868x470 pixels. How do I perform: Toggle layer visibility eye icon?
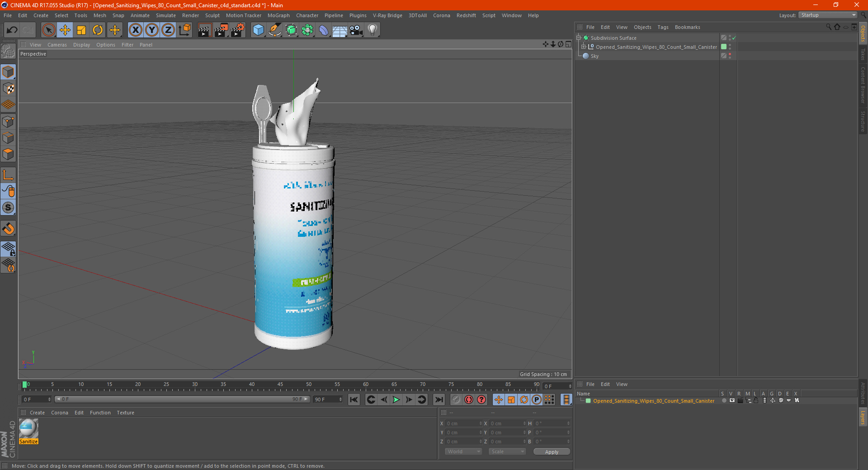(732, 401)
